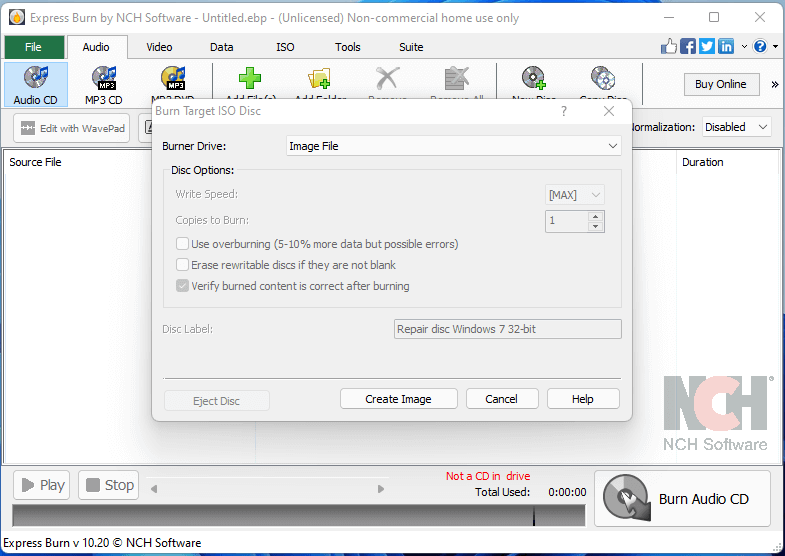Image resolution: width=785 pixels, height=556 pixels.
Task: Enable the Use overburning checkbox
Action: click(x=182, y=244)
